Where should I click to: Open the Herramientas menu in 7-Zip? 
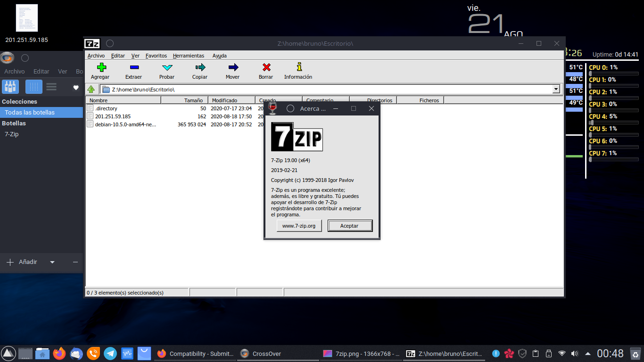(x=189, y=56)
